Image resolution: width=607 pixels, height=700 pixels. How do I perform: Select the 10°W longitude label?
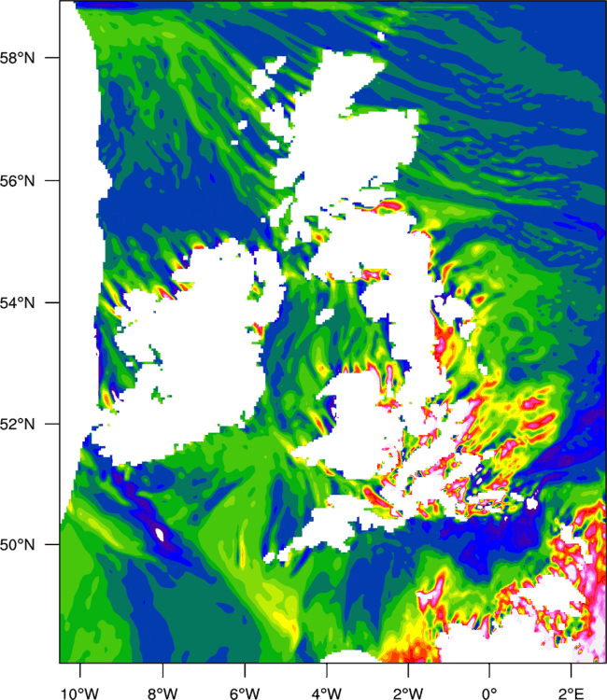(x=79, y=690)
